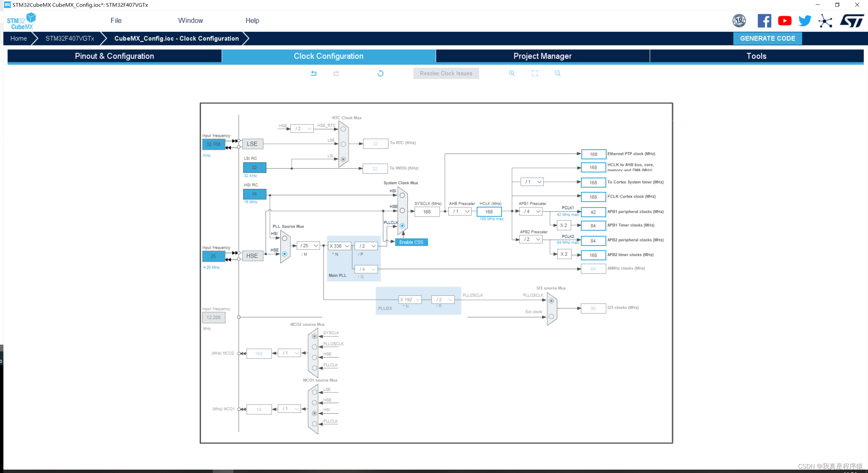Open the HSE_RTC /2 divider dropdown

pyautogui.click(x=302, y=129)
